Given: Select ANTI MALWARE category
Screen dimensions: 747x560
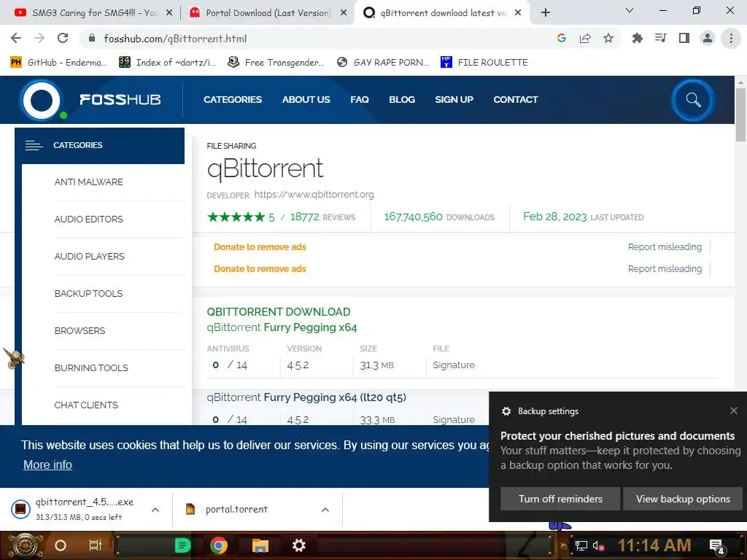Looking at the screenshot, I should coord(88,182).
